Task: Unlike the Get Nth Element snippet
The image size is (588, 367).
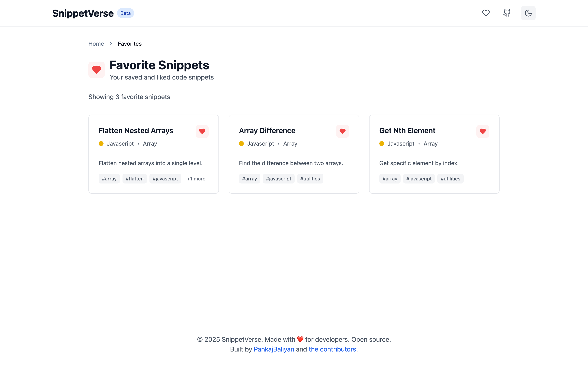Action: click(x=483, y=131)
